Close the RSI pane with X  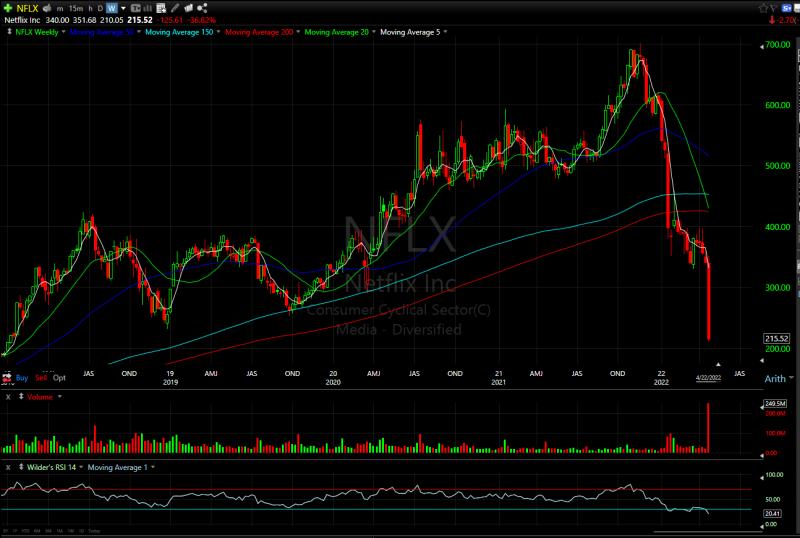tap(8, 467)
